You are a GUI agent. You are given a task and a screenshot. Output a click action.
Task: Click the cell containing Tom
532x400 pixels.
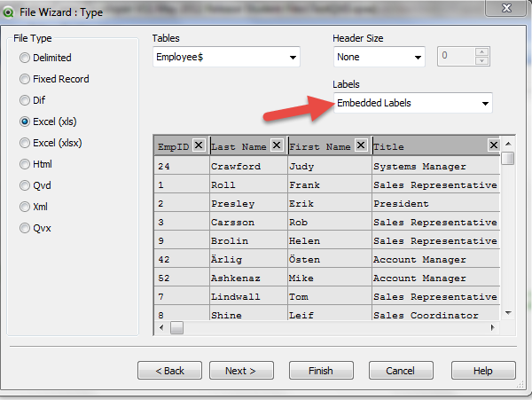point(330,296)
